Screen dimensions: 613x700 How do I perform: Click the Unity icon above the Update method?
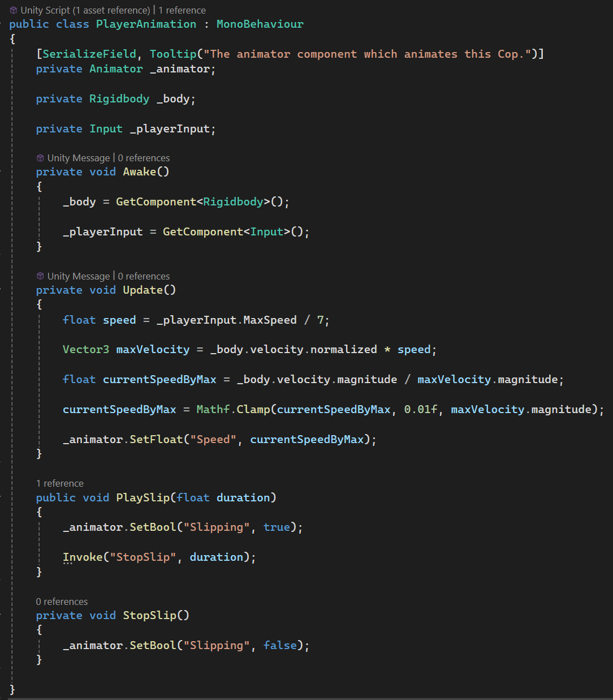40,276
